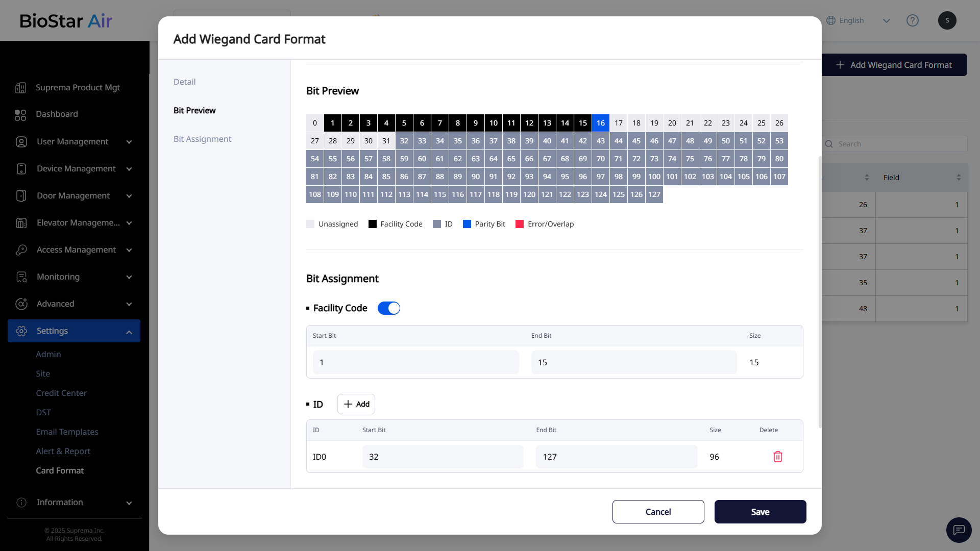Select bit 0 in the Bit Preview grid
The width and height of the screenshot is (980, 551).
click(x=315, y=123)
